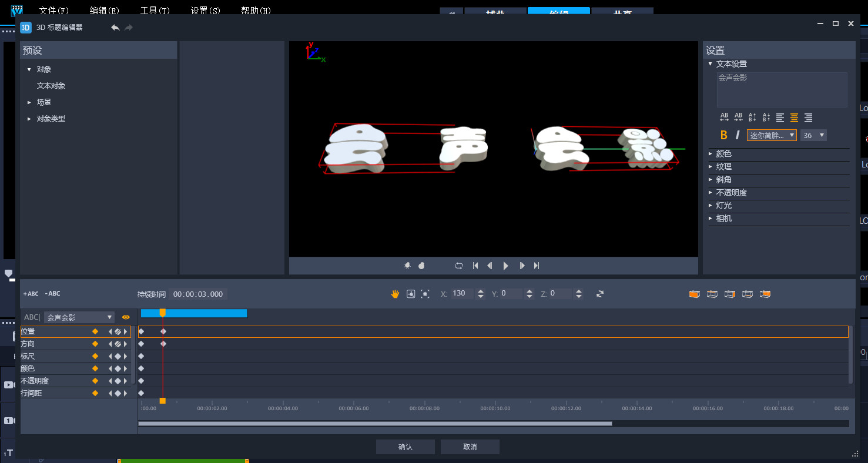Open the 编辑(E) menu
Screen dimensions: 868x463
[x=105, y=11]
